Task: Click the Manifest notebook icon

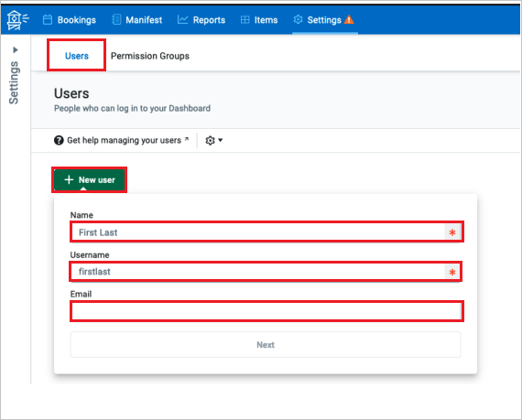Action: tap(116, 19)
